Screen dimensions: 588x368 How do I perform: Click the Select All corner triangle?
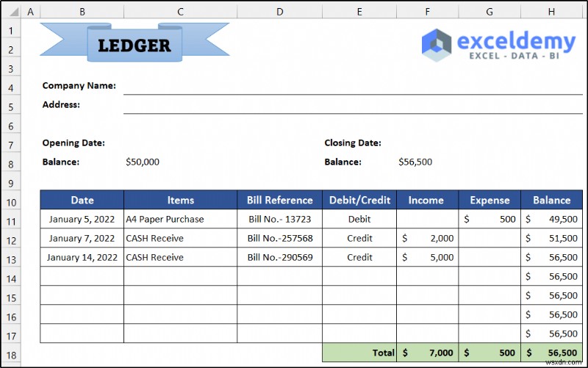tap(13, 12)
